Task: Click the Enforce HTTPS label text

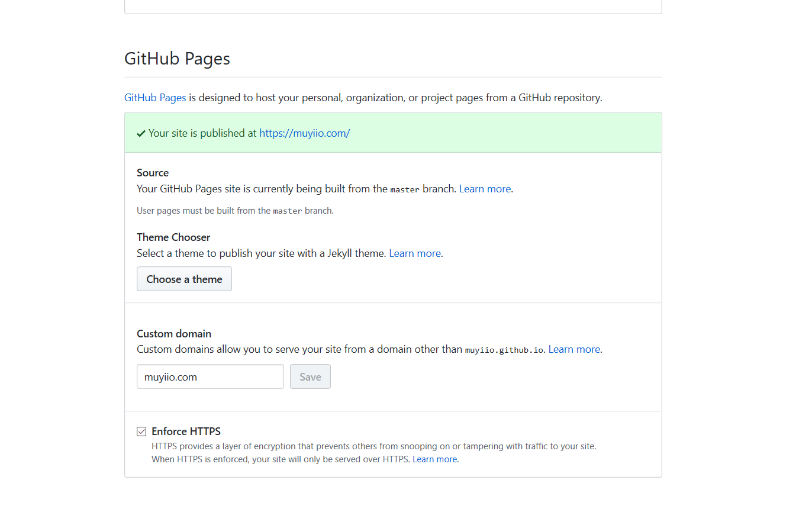Action: pyautogui.click(x=186, y=432)
